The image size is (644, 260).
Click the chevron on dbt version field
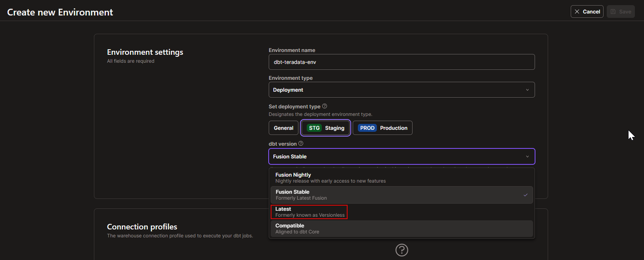pyautogui.click(x=527, y=156)
